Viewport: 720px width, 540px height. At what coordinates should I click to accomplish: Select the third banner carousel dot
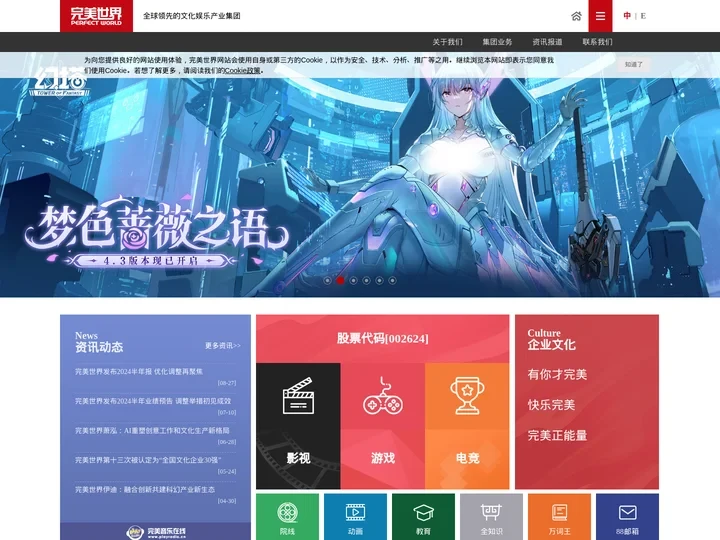[x=353, y=280]
